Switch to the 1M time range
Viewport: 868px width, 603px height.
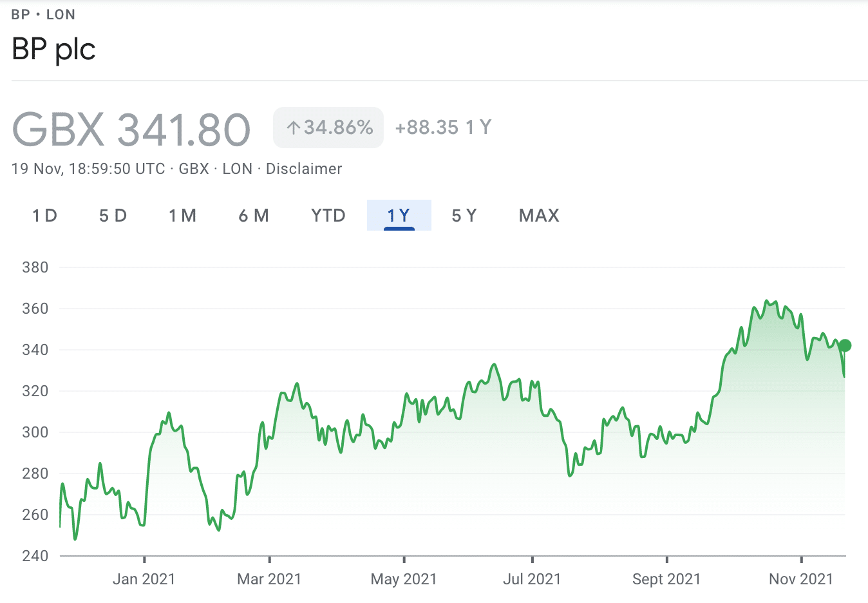click(x=182, y=216)
